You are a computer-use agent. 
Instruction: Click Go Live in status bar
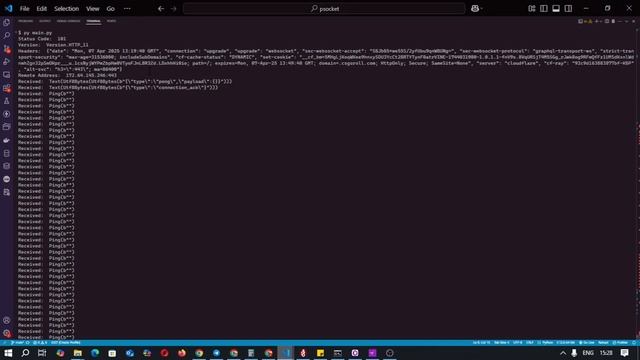pos(587,342)
